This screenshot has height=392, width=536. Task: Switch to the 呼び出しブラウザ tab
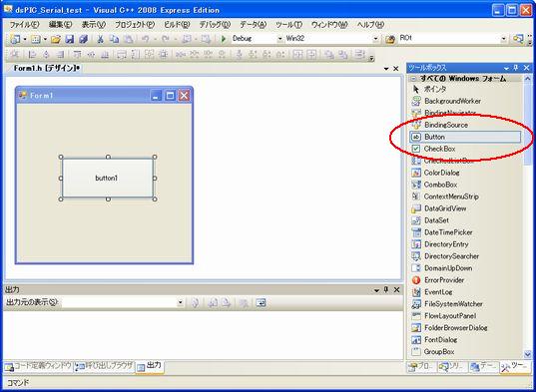104,366
